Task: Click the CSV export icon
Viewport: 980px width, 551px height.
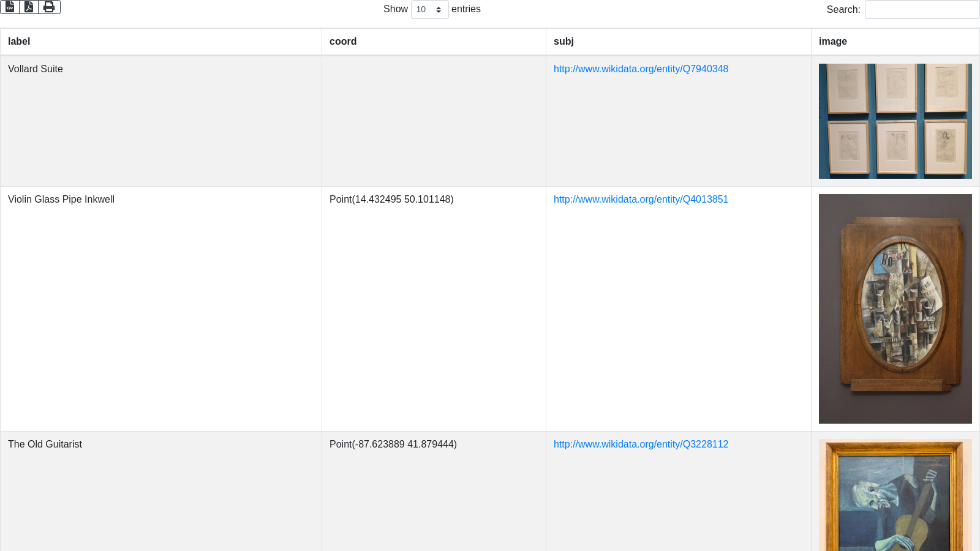Action: (10, 7)
